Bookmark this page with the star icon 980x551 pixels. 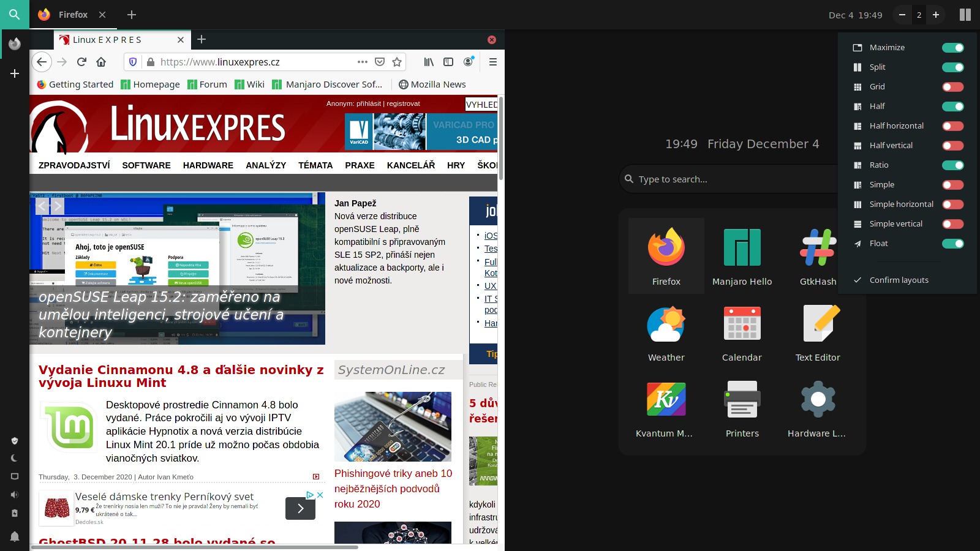coord(397,62)
